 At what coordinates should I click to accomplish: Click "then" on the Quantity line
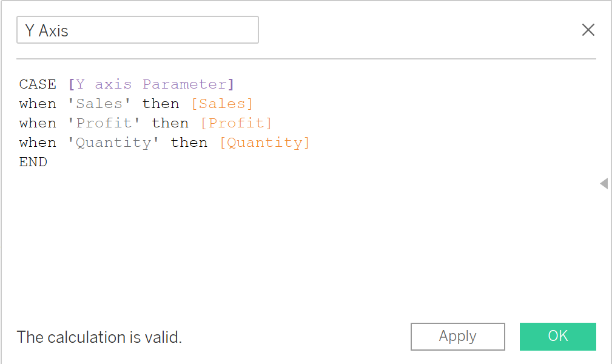pos(189,143)
